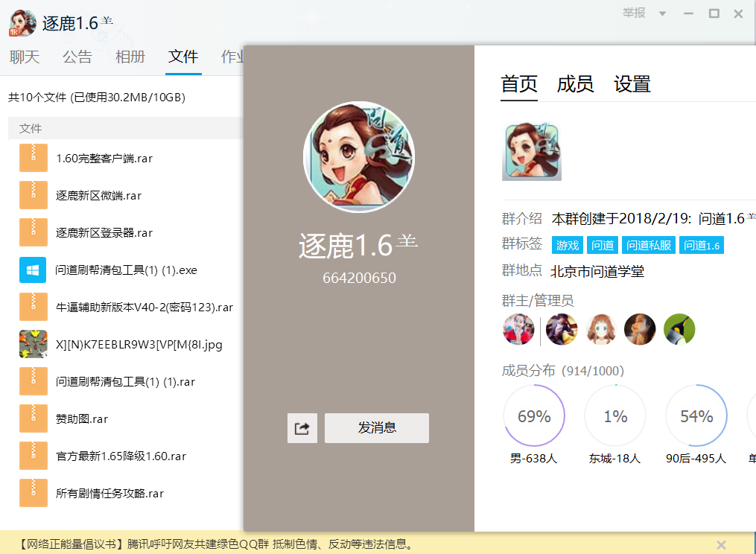
Task: Click the group owner's avatar
Action: [x=518, y=329]
